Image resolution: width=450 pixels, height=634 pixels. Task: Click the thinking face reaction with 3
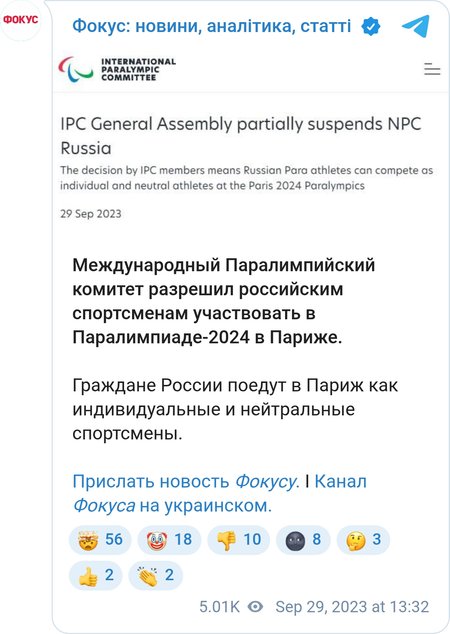(363, 540)
